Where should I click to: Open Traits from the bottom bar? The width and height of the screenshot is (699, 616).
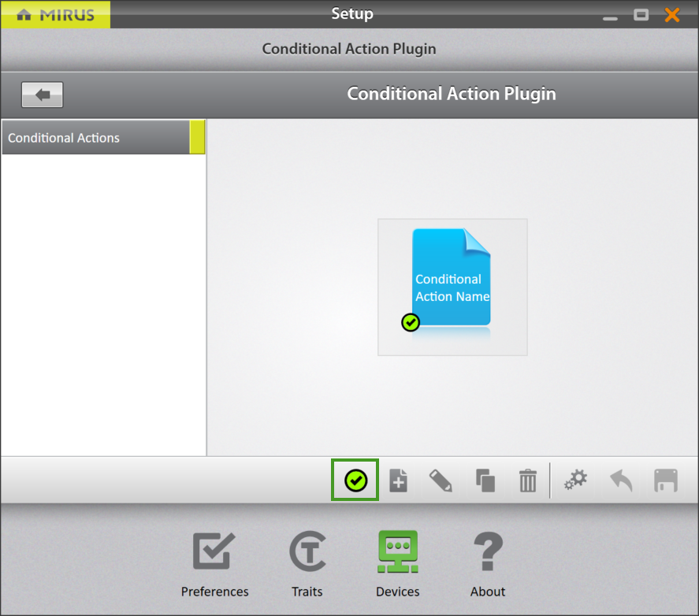(307, 551)
